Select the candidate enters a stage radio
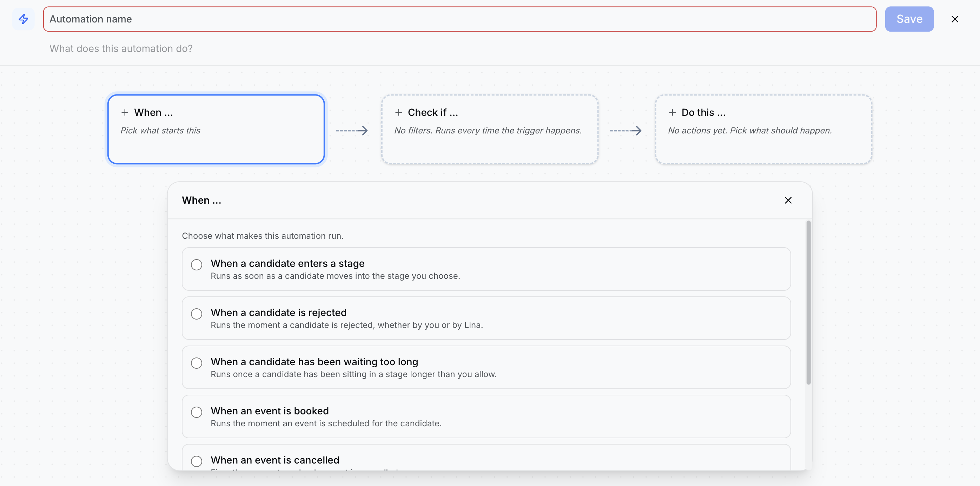 [196, 264]
